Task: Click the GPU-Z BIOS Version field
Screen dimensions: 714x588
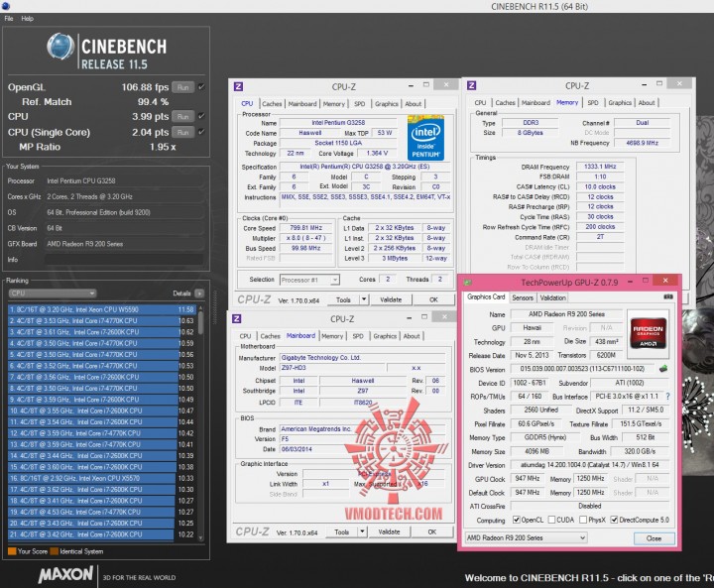Action: 582,369
